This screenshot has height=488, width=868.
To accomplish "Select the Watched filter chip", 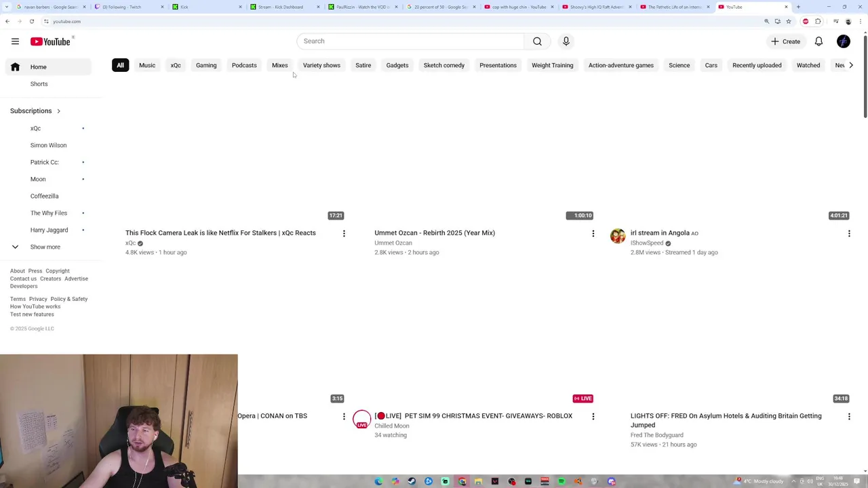I will [x=808, y=66].
